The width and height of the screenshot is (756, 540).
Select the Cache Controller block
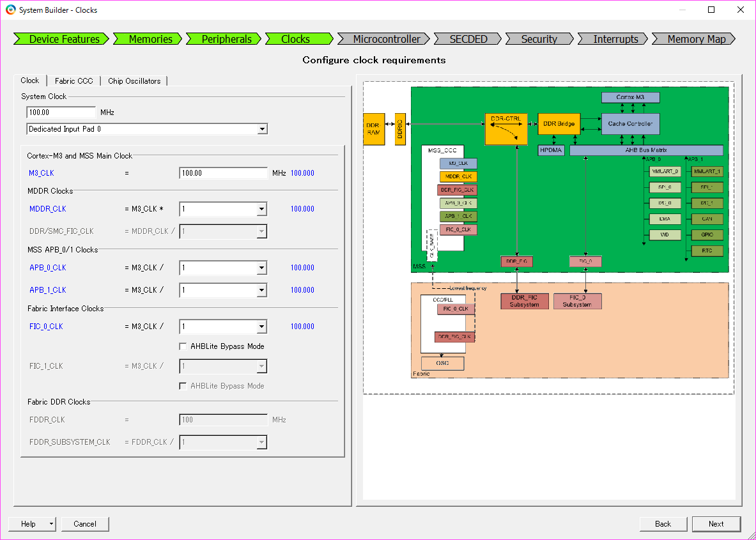tap(630, 124)
